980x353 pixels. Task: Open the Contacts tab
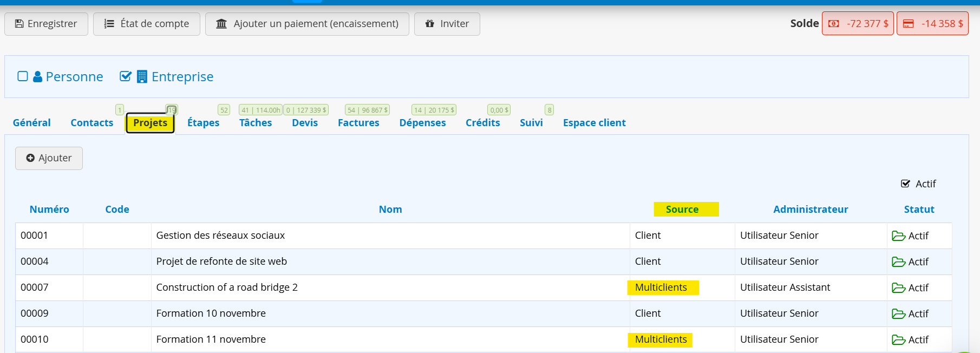pyautogui.click(x=92, y=123)
